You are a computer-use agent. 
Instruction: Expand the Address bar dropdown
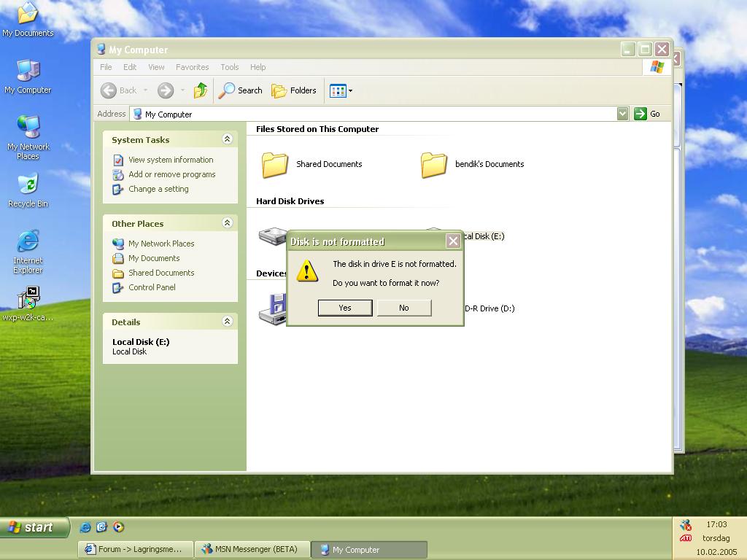622,114
